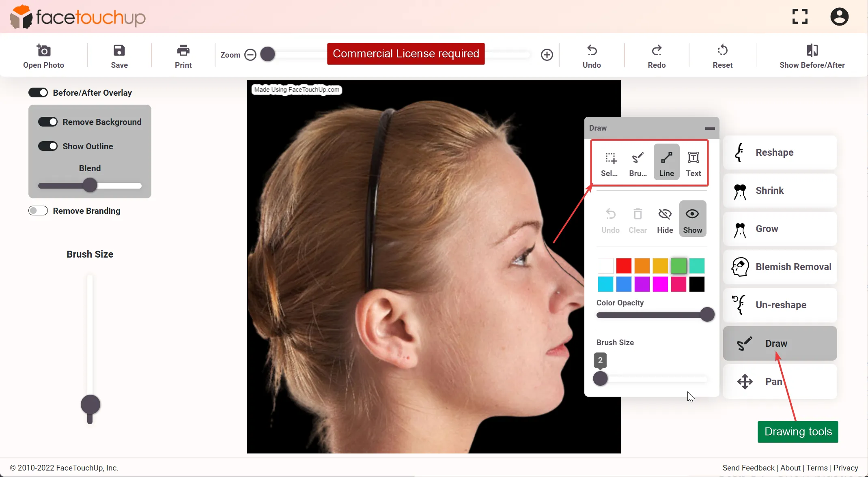Collapse the Draw panel
This screenshot has width=868, height=477.
(x=709, y=128)
